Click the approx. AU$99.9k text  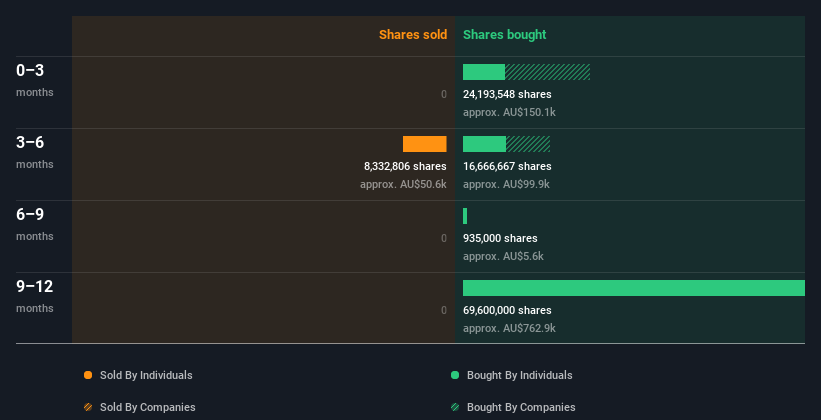coord(506,184)
